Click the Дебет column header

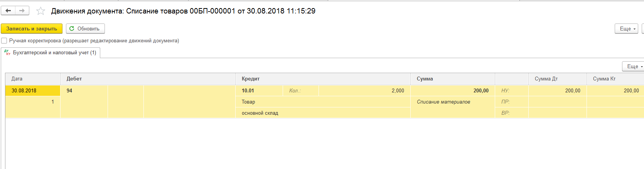tap(74, 79)
